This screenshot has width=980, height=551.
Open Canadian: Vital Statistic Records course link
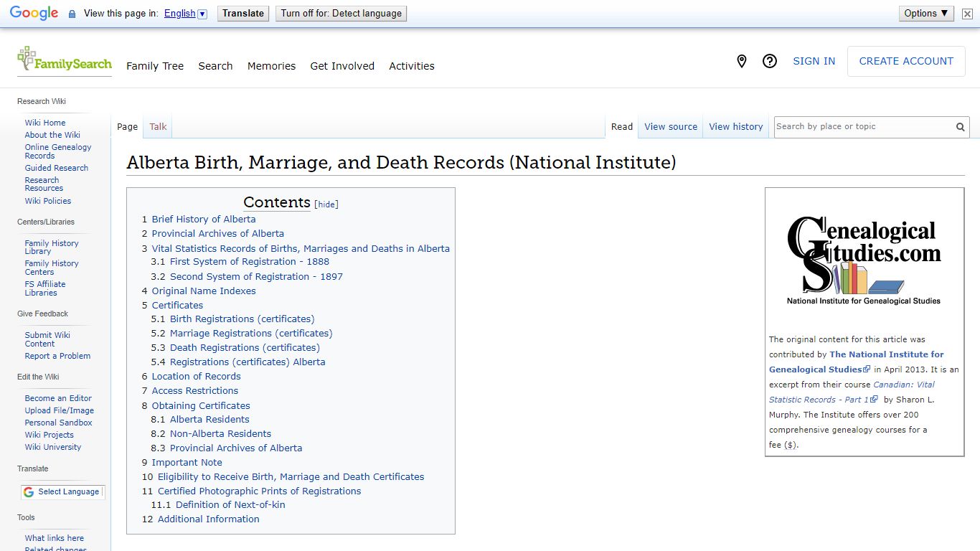(x=852, y=392)
